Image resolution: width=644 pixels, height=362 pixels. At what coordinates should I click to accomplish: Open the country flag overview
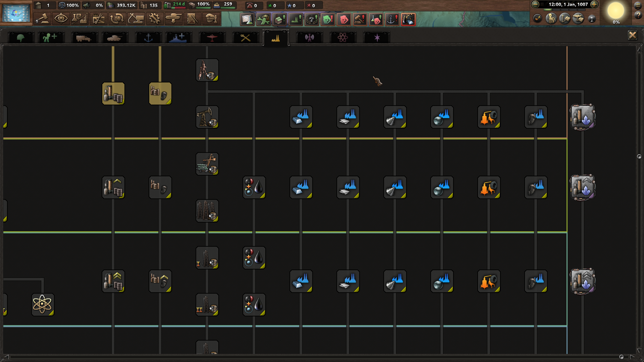pyautogui.click(x=16, y=13)
